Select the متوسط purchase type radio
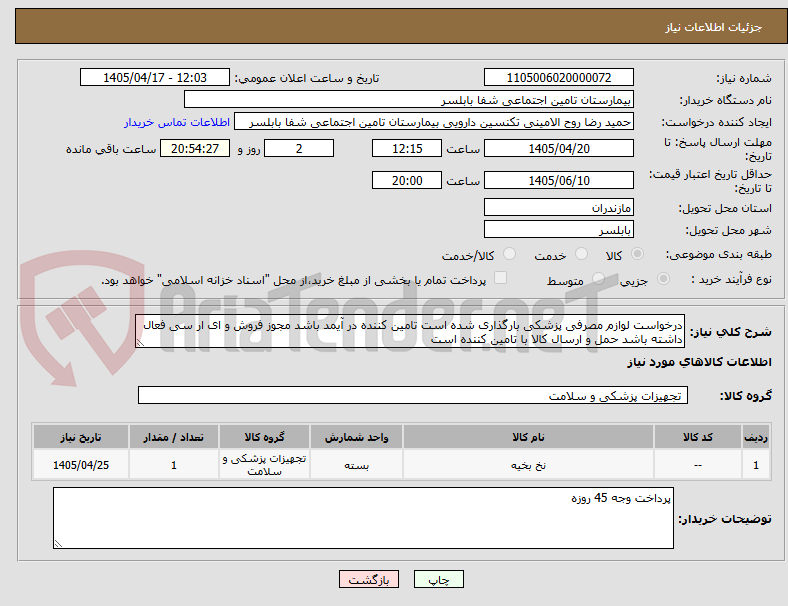The height and width of the screenshot is (606, 788). 598,279
